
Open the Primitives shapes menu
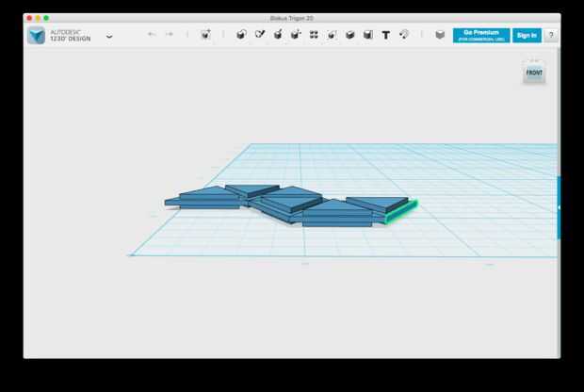(x=241, y=35)
